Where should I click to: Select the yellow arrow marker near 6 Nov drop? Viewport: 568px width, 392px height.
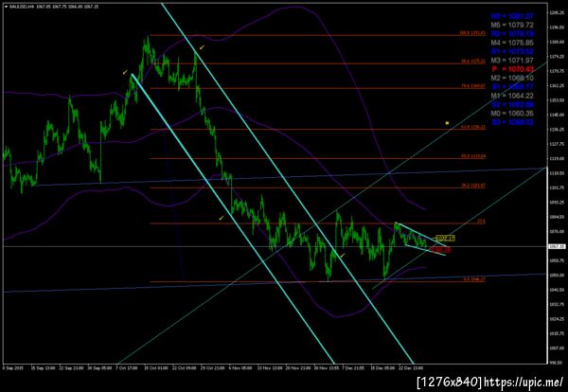coord(222,218)
